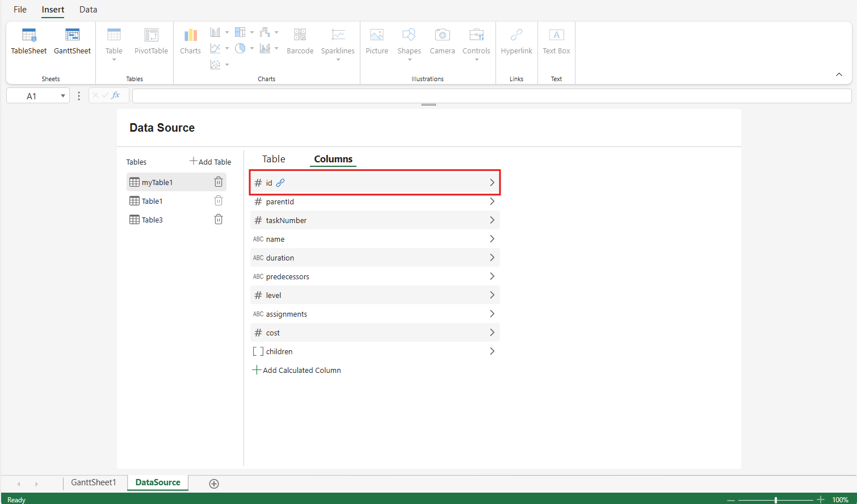Image resolution: width=857 pixels, height=504 pixels.
Task: Select Table3 in the Tables list
Action: [176, 220]
